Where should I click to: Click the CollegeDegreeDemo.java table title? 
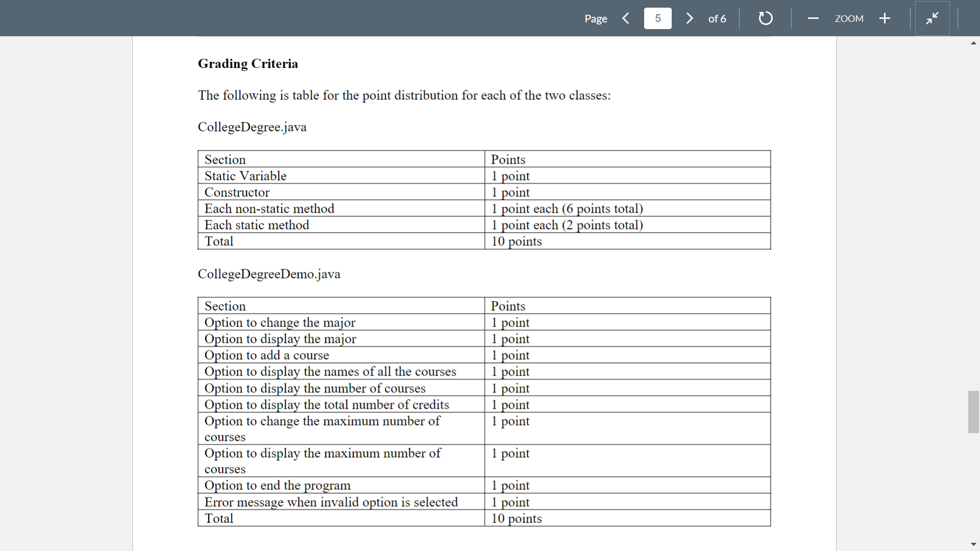pos(269,274)
